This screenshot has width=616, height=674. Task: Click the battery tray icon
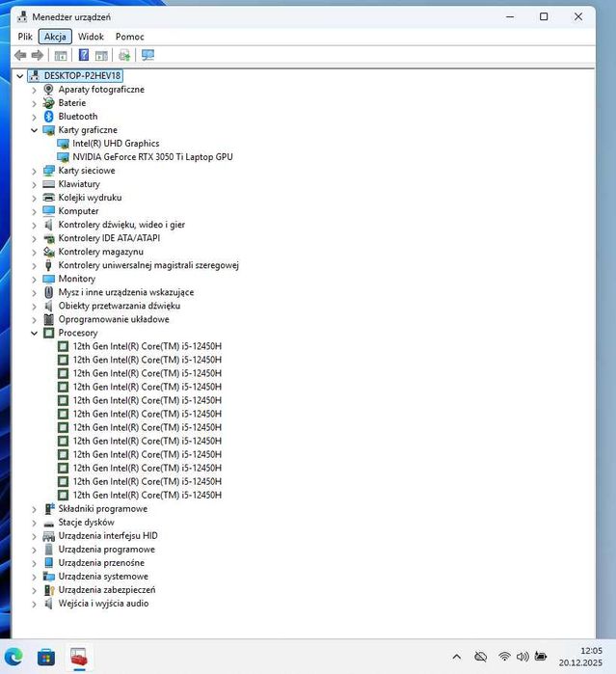[x=541, y=657]
